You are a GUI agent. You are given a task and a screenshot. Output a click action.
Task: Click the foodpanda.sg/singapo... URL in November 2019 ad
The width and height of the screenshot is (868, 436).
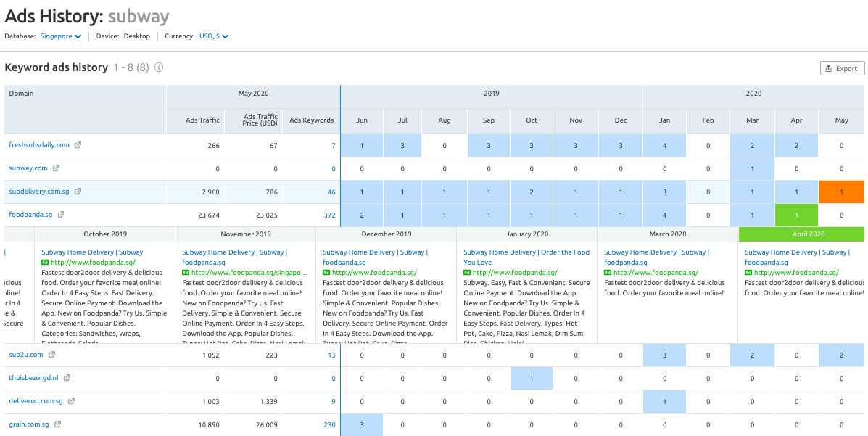point(249,273)
